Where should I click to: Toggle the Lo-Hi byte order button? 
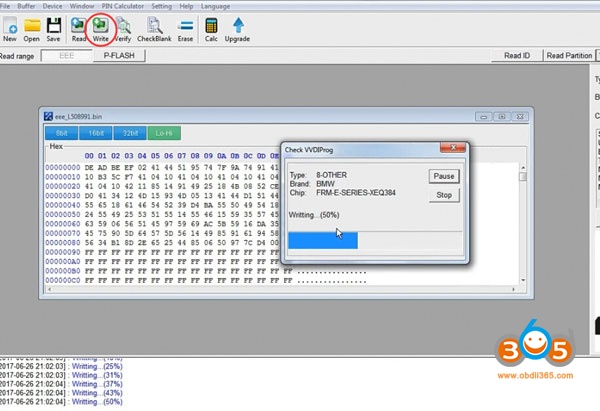point(164,133)
